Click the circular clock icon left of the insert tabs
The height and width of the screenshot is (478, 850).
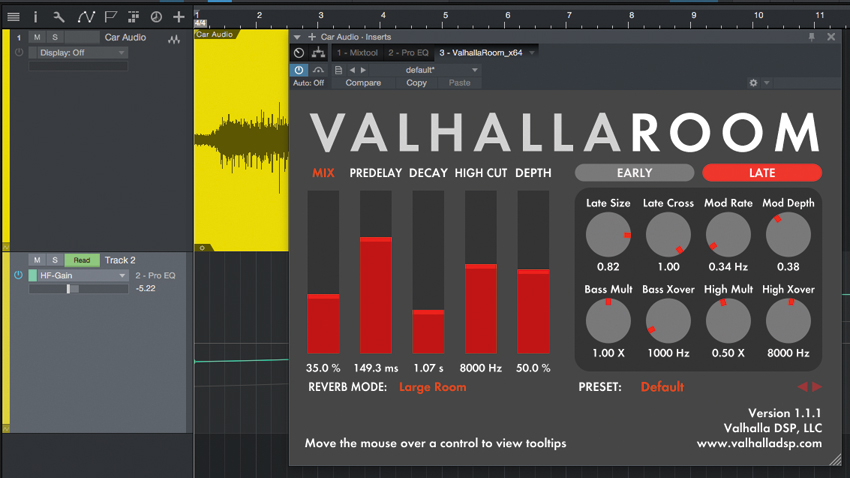[x=299, y=53]
